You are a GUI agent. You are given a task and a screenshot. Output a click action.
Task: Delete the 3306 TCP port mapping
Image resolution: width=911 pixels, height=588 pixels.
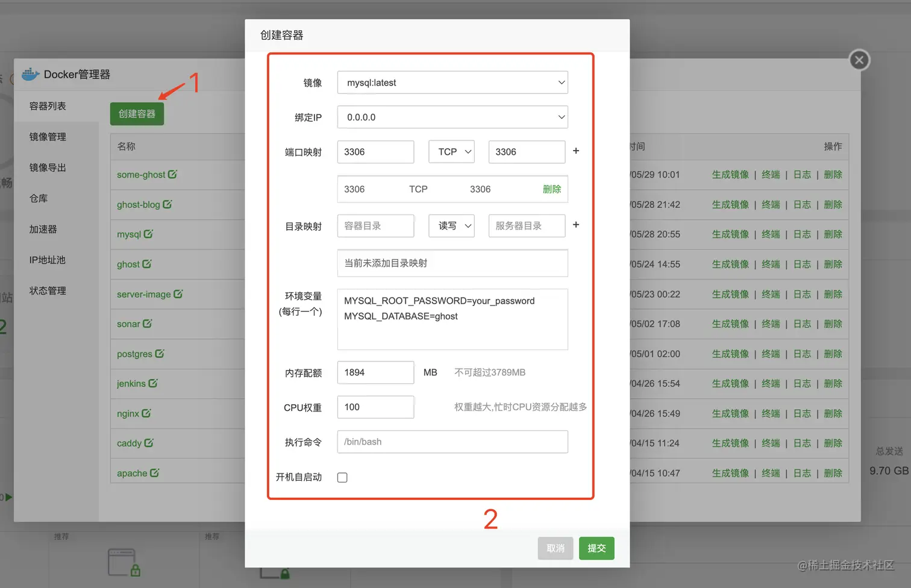(x=552, y=189)
